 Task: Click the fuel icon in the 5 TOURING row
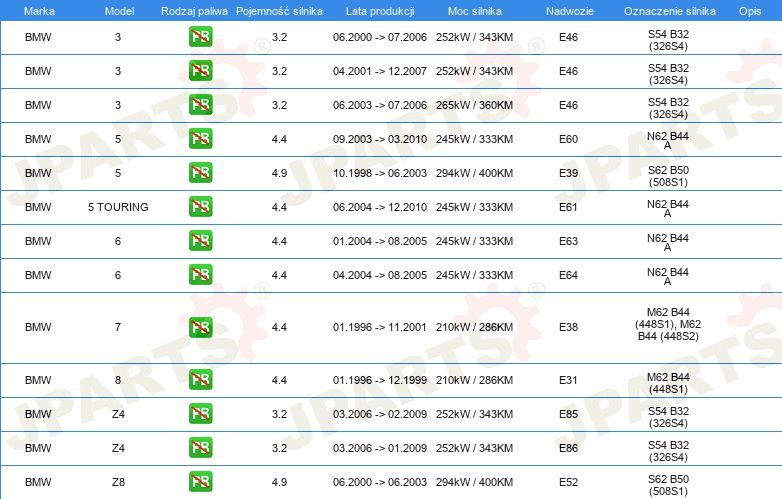tap(200, 207)
